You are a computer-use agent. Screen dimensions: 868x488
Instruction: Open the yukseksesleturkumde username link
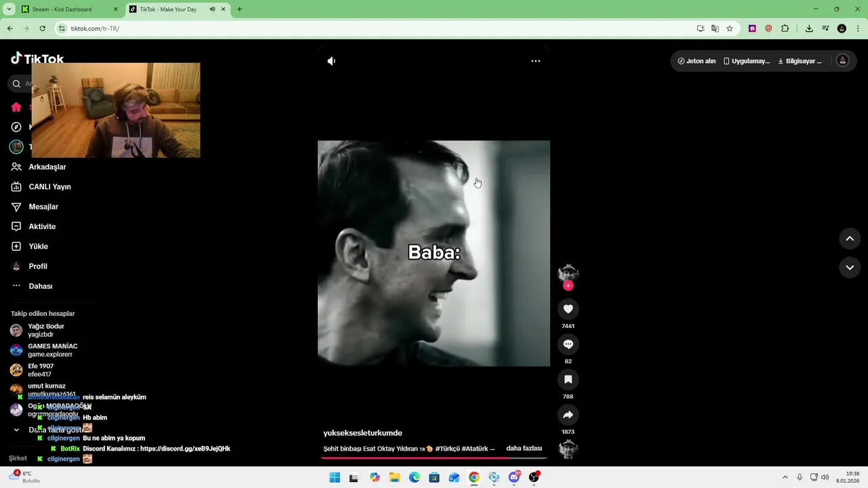pos(363,433)
